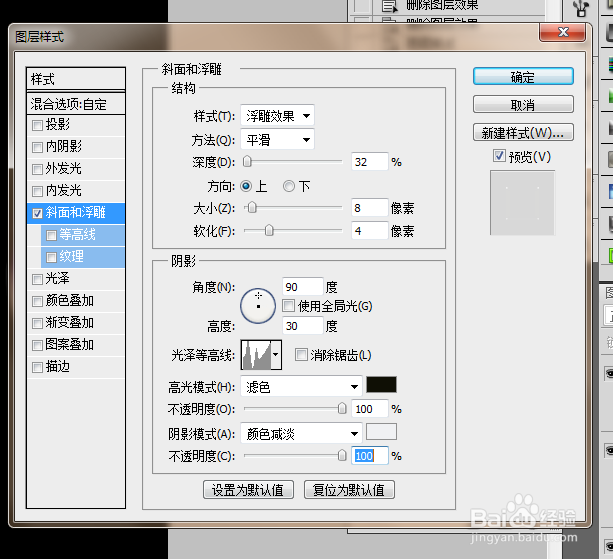The height and width of the screenshot is (559, 613).
Task: Enable the 内阴影 checkbox
Action: (37, 147)
